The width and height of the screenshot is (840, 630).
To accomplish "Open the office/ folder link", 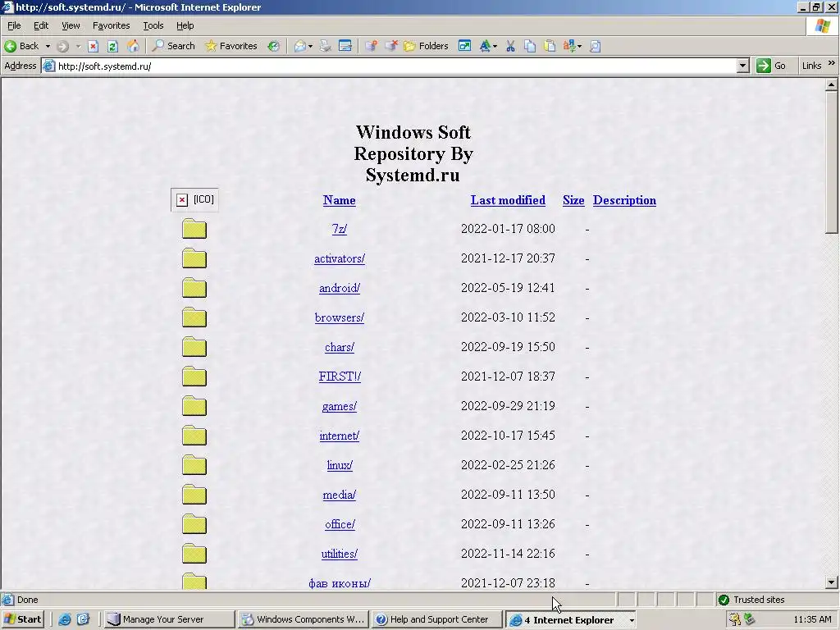I will click(340, 524).
